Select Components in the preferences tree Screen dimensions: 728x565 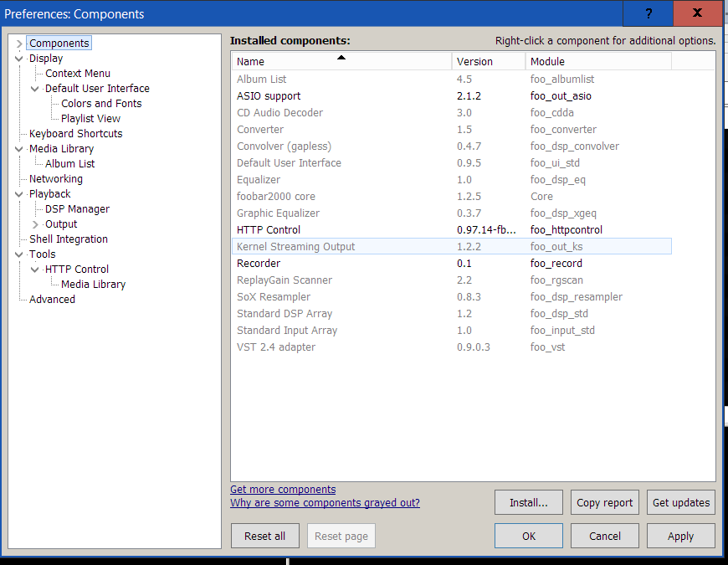click(x=59, y=44)
